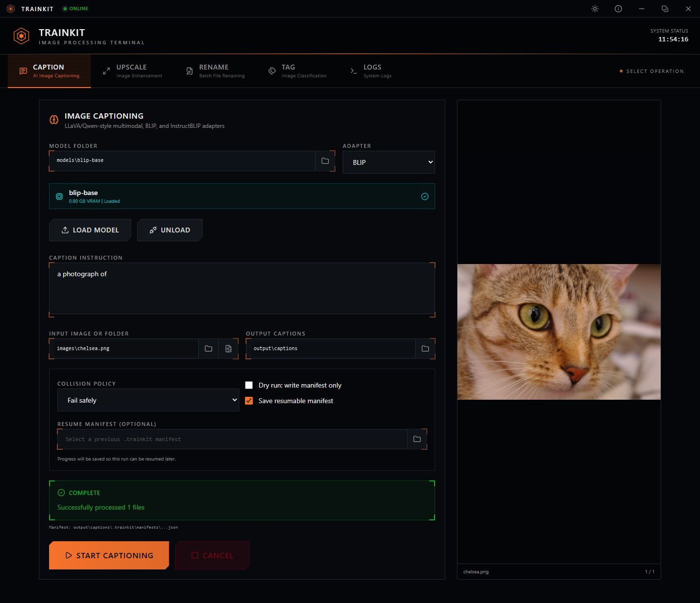
Task: Browse for model folder with folder icon
Action: tap(325, 161)
